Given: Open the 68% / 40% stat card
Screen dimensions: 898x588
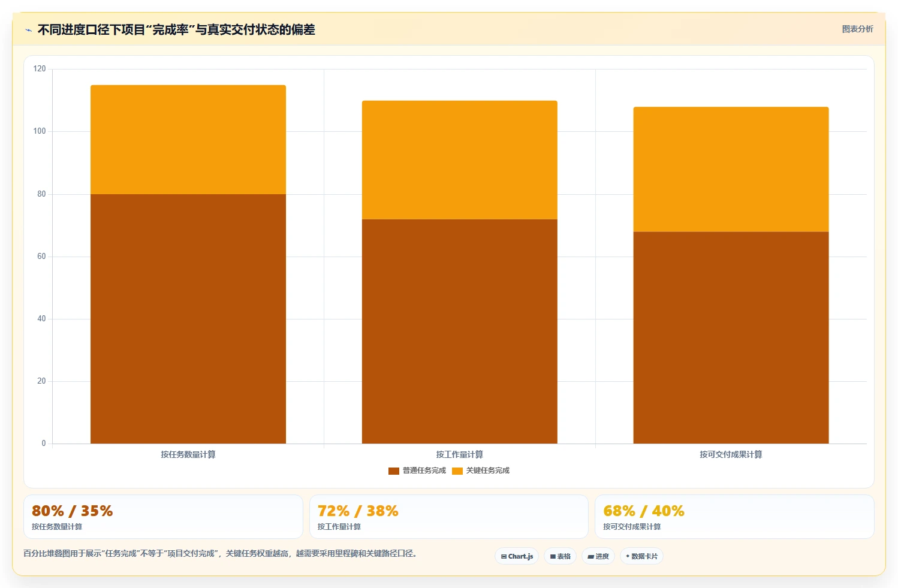Looking at the screenshot, I should pyautogui.click(x=734, y=517).
